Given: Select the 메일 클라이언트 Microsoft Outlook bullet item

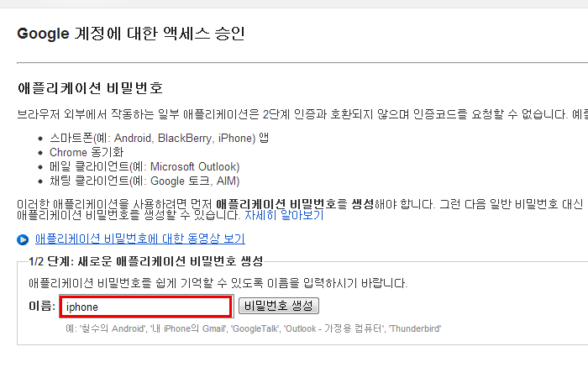Looking at the screenshot, I should [x=144, y=166].
